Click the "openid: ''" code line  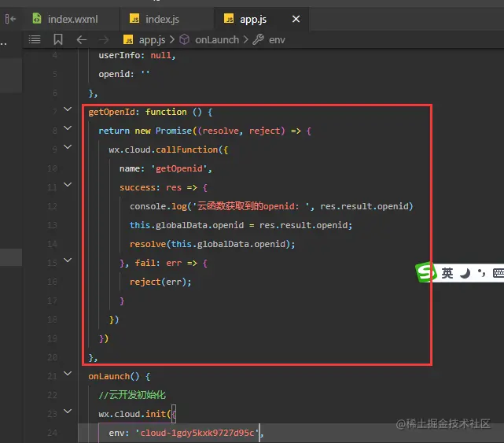tap(124, 74)
